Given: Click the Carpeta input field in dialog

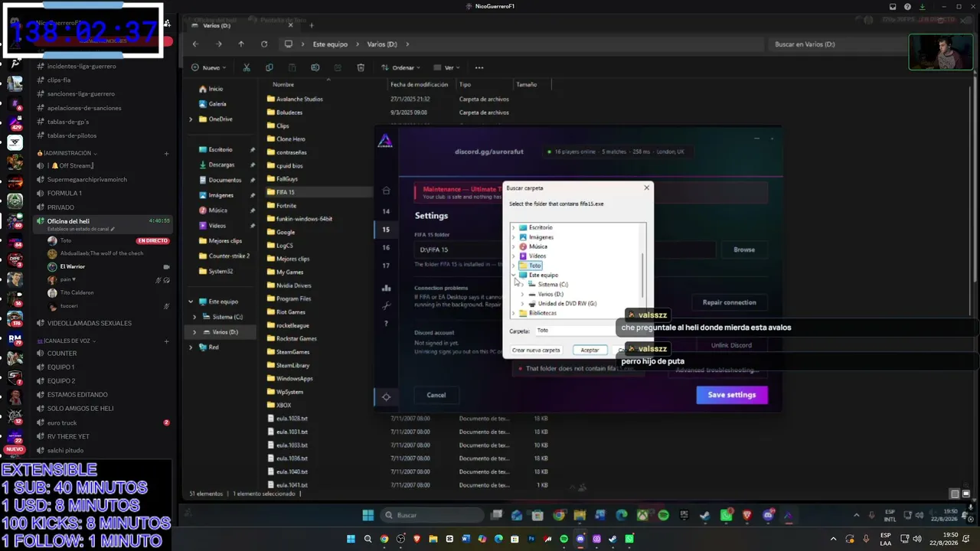Looking at the screenshot, I should 590,331.
